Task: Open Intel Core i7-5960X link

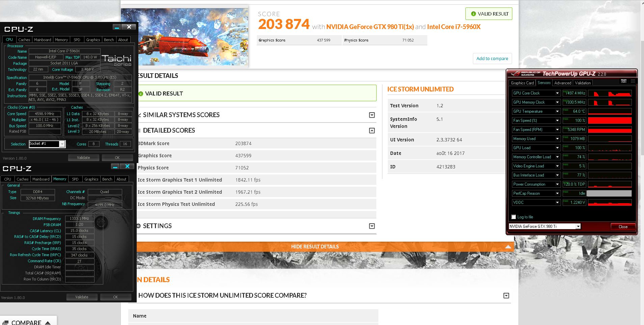Action: tap(454, 27)
